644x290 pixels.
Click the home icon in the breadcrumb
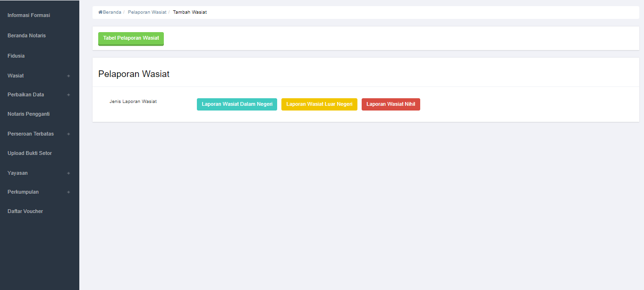point(101,12)
